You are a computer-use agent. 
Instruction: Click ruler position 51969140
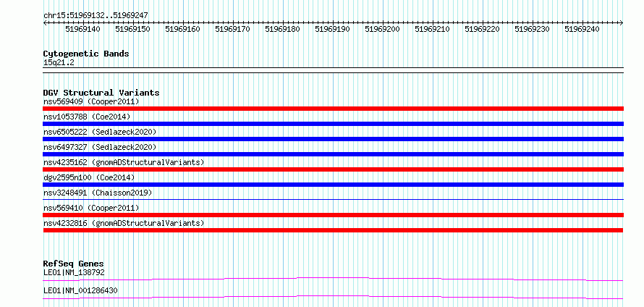pos(83,29)
